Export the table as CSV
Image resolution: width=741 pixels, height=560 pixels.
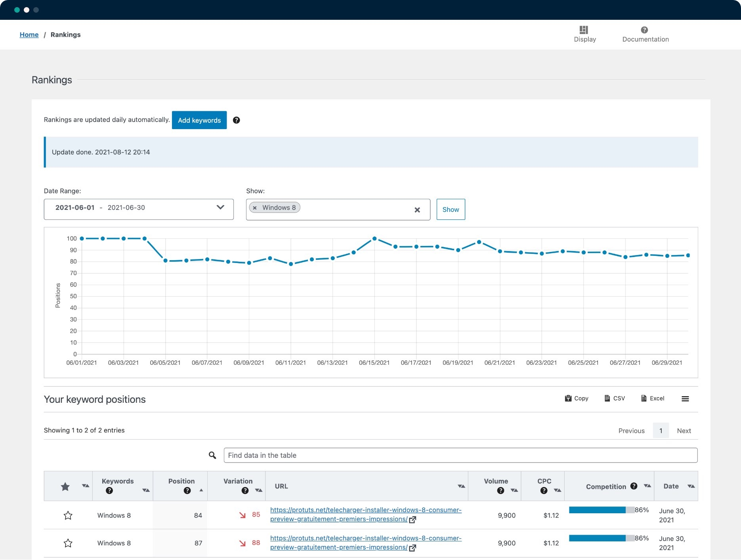coord(614,398)
